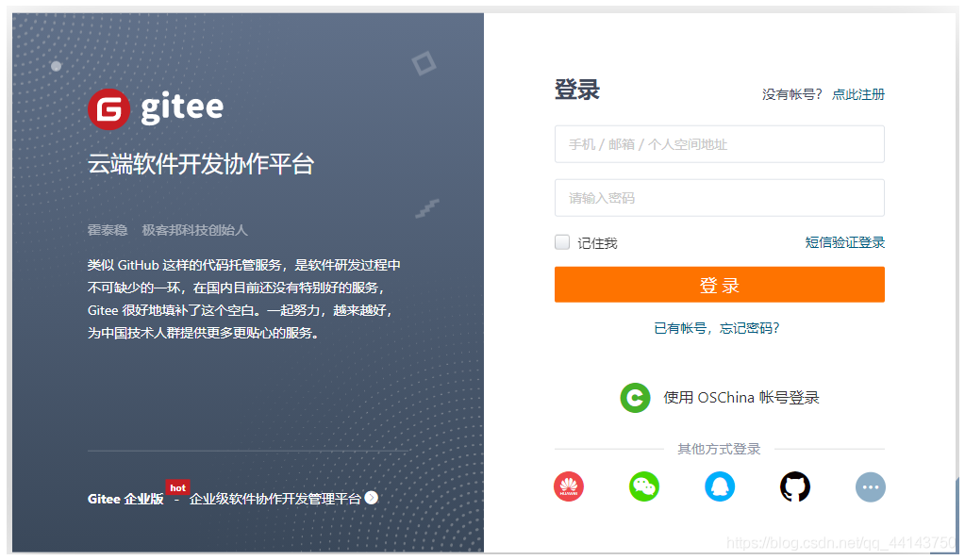Click the green OSChina logo icon
Viewport: 965px width, 560px height.
click(635, 398)
